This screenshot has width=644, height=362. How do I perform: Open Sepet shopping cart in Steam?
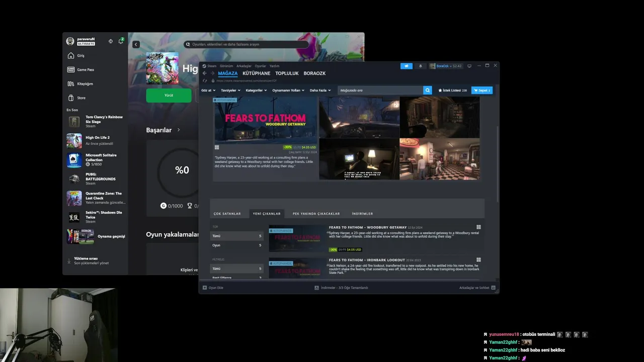pyautogui.click(x=481, y=90)
